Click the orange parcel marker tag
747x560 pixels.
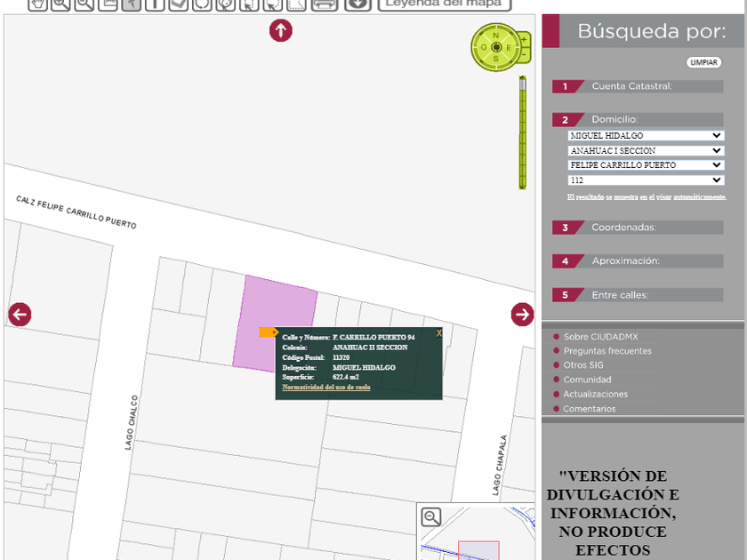(269, 332)
